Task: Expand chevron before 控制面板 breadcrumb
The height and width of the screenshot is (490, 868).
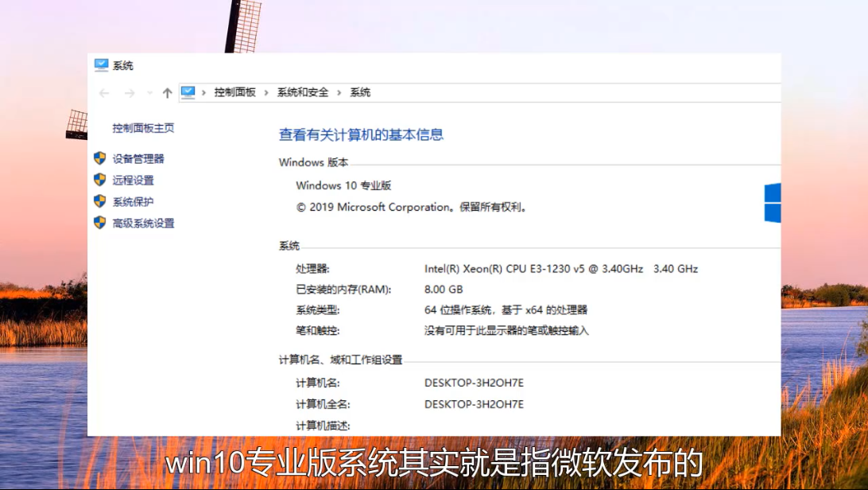Action: tap(203, 92)
